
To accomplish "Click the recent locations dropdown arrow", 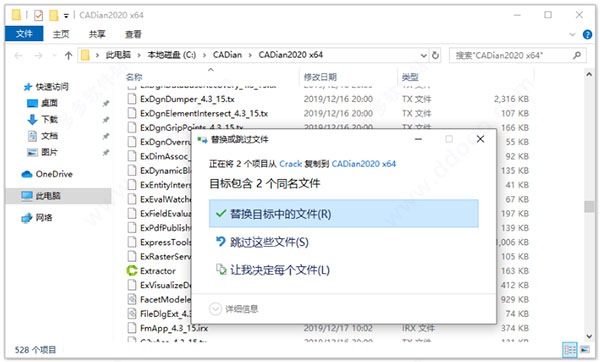I will 54,56.
